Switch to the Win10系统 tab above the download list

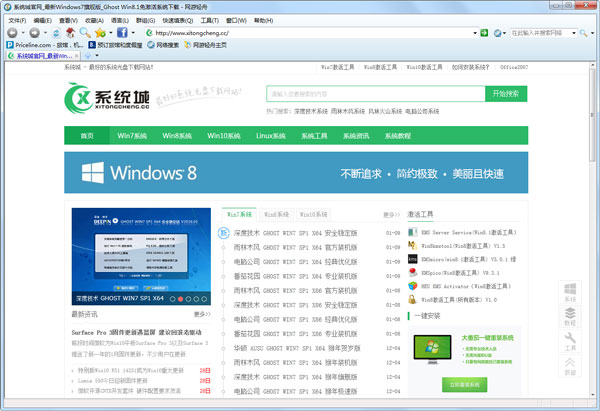313,214
